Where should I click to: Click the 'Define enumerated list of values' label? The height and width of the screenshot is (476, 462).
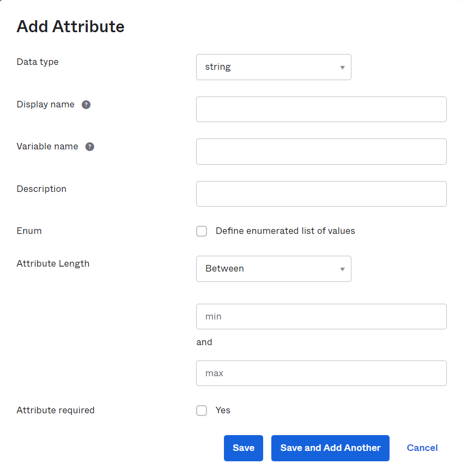285,231
